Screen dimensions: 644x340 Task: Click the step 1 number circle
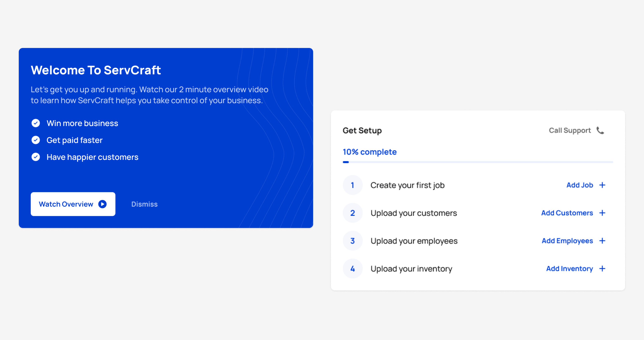[352, 185]
